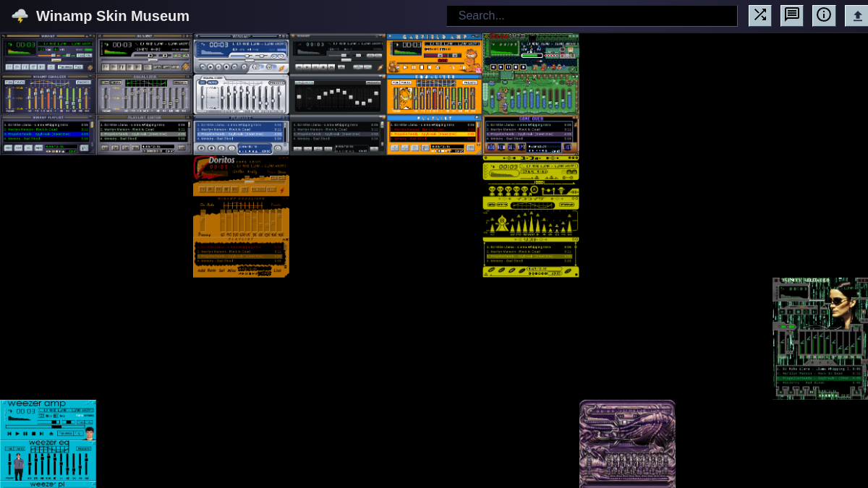Viewport: 868px width, 488px height.
Task: Focus the Search... input field
Action: [592, 16]
